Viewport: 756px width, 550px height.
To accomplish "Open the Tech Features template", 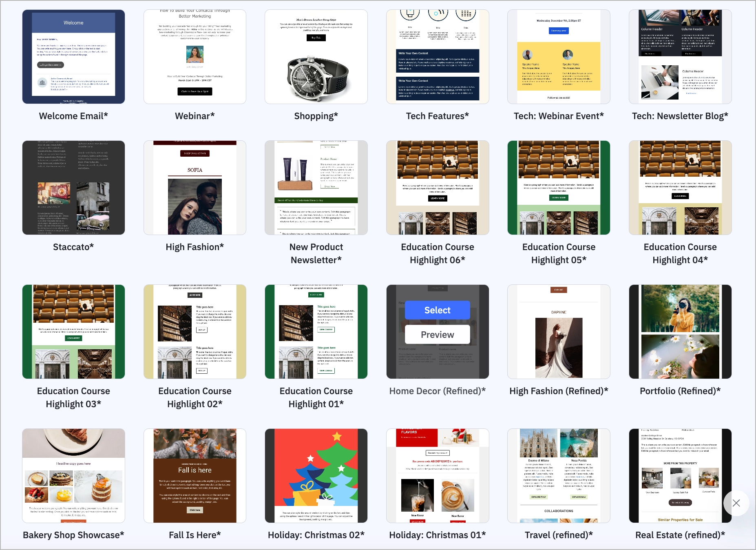I will [437, 56].
